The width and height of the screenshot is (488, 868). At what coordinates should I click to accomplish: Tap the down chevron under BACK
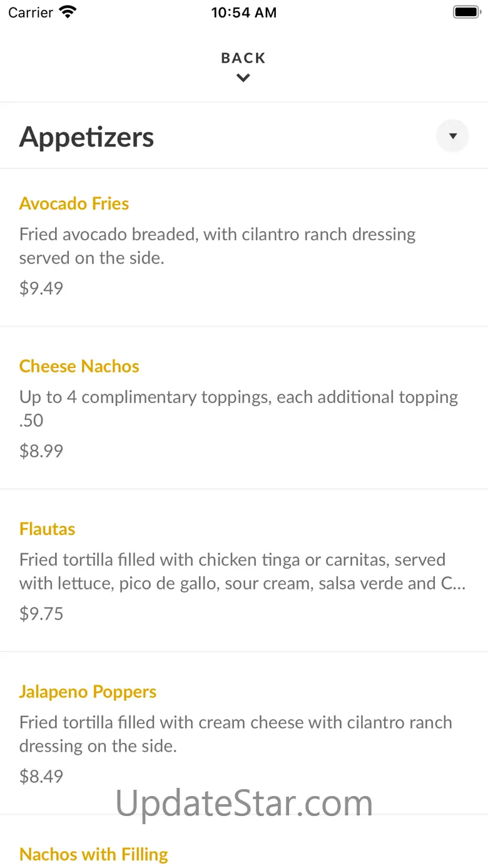pyautogui.click(x=243, y=78)
